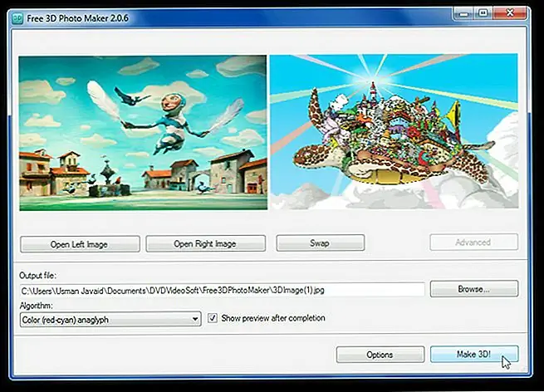Toggle Show preview after completion checkbox
The width and height of the screenshot is (544, 392).
pos(213,318)
